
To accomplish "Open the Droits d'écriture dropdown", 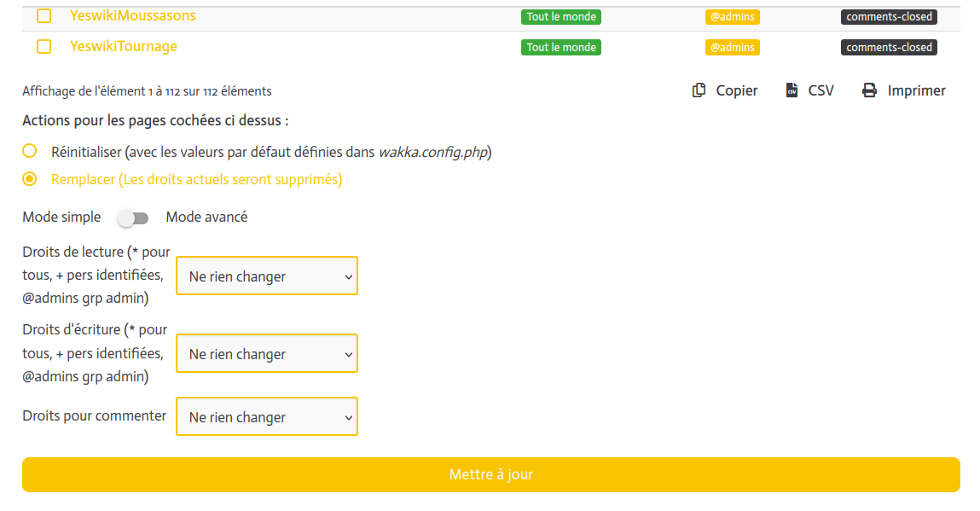I will pos(267,354).
